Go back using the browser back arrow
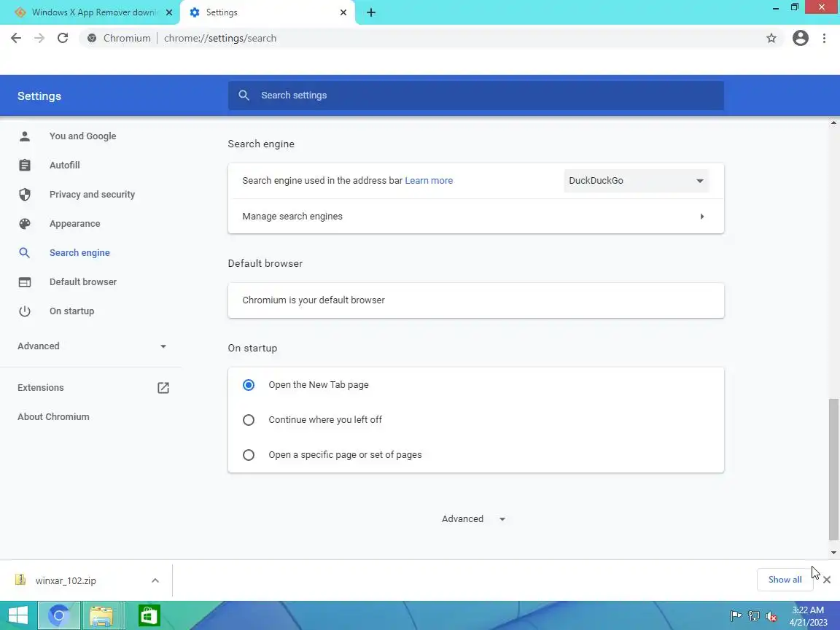 click(x=16, y=38)
